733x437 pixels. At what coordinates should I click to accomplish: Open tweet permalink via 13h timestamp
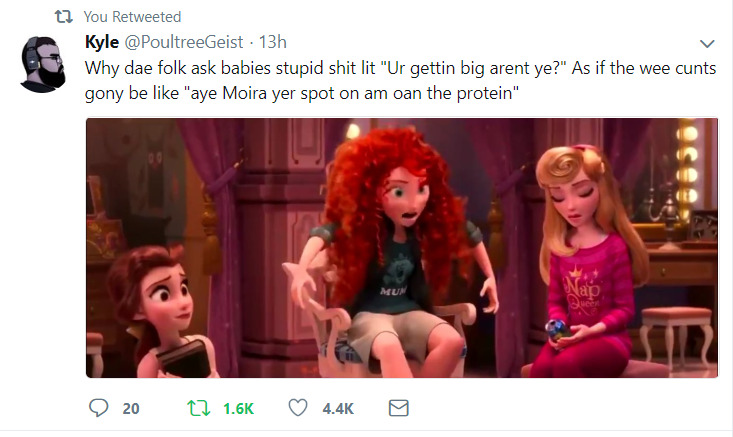pyautogui.click(x=273, y=42)
